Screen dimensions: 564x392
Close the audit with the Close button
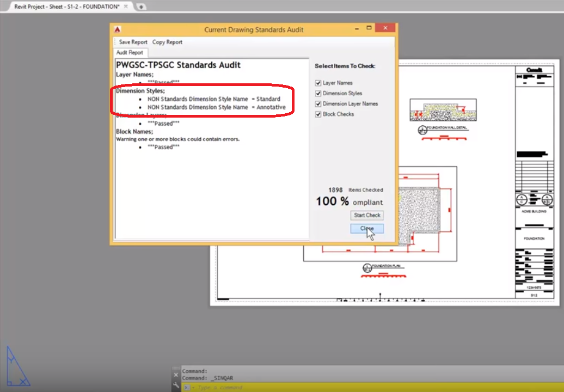pyautogui.click(x=366, y=228)
